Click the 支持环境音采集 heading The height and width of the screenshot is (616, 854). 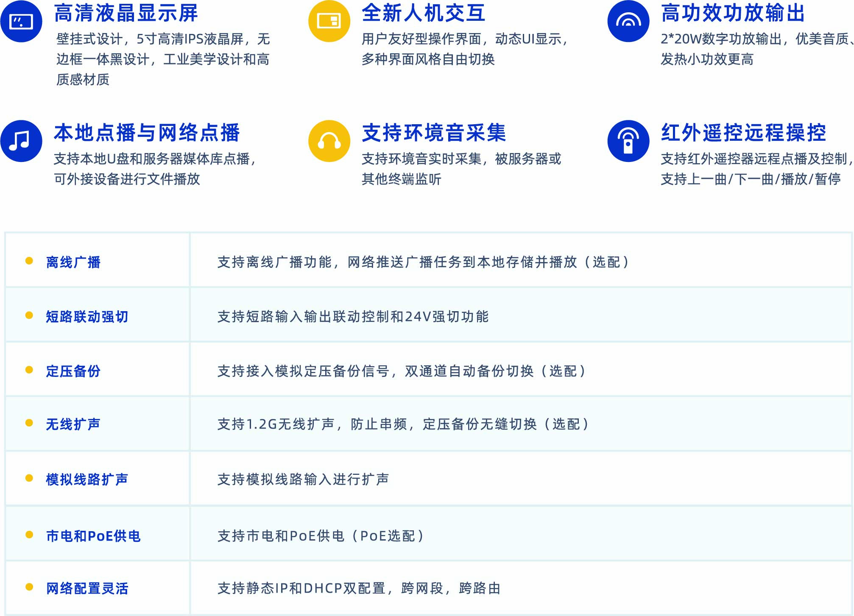pyautogui.click(x=434, y=133)
